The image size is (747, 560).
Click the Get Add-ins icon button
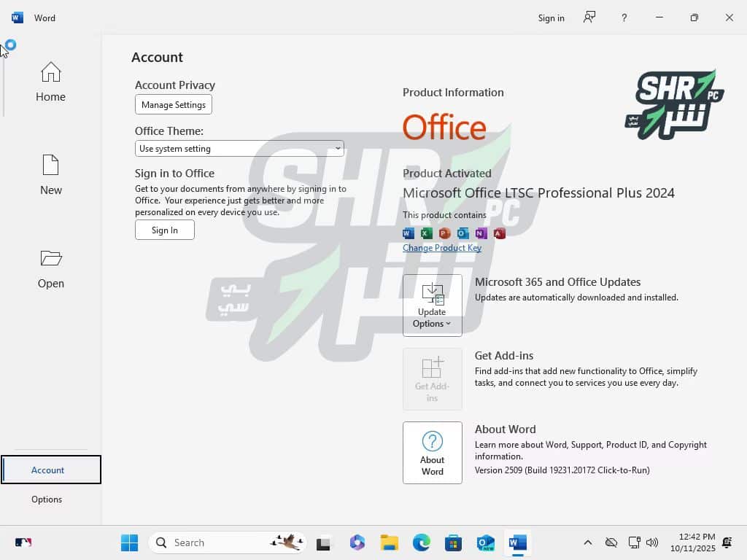pos(432,378)
